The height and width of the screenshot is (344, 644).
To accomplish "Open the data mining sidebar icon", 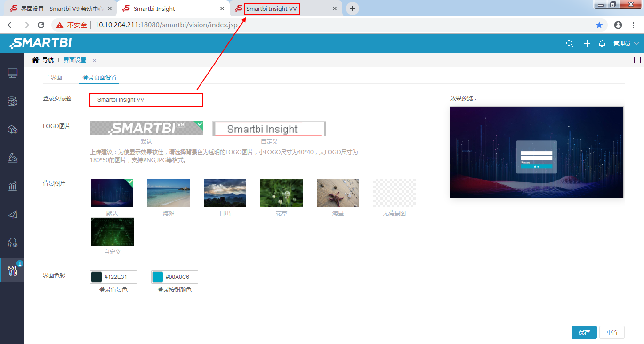I will 13,158.
